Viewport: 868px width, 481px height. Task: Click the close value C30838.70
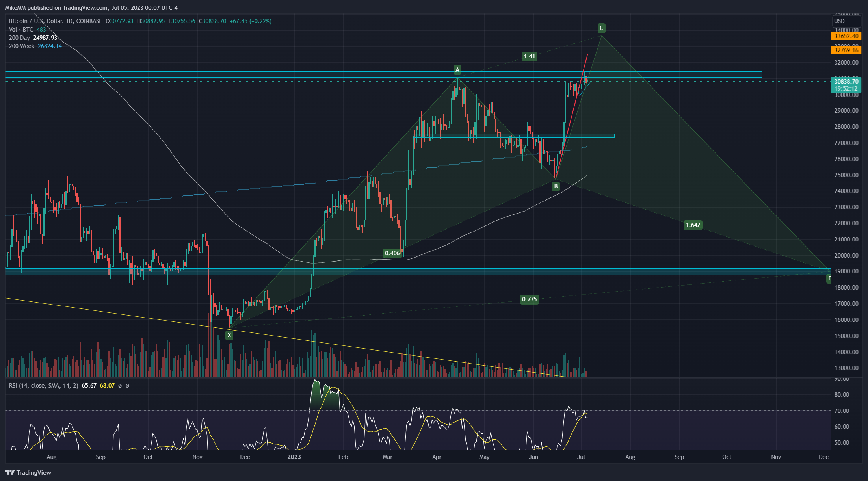pos(213,21)
